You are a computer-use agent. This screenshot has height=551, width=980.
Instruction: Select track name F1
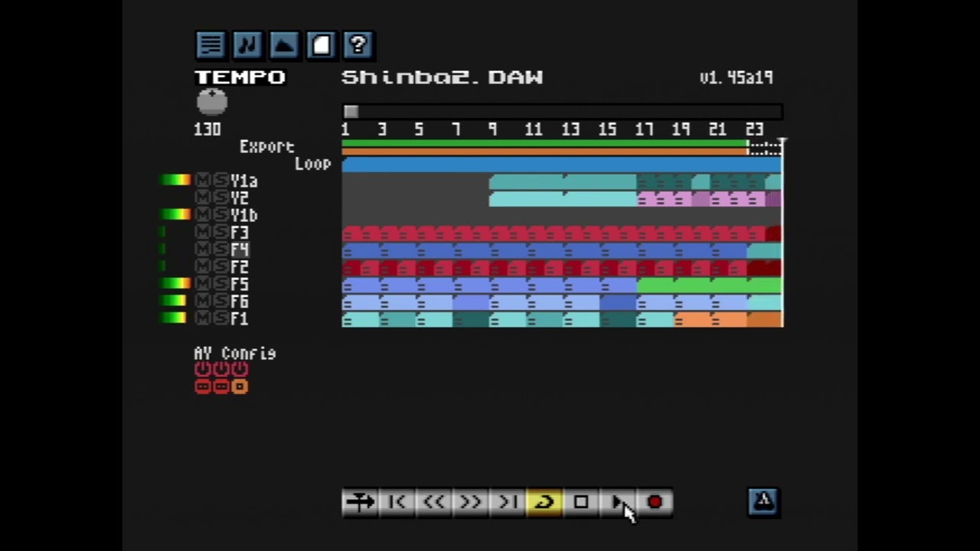240,319
